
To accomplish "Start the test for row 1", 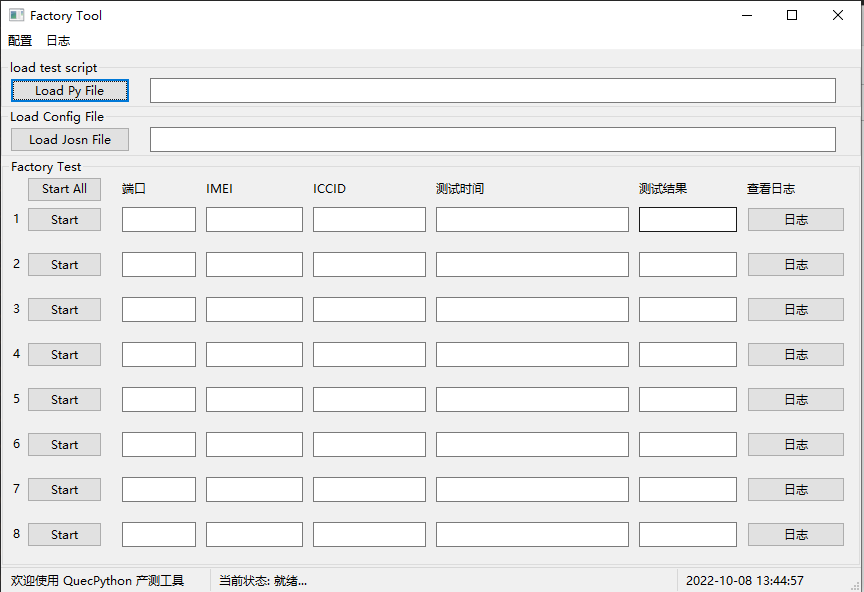I will coord(64,220).
